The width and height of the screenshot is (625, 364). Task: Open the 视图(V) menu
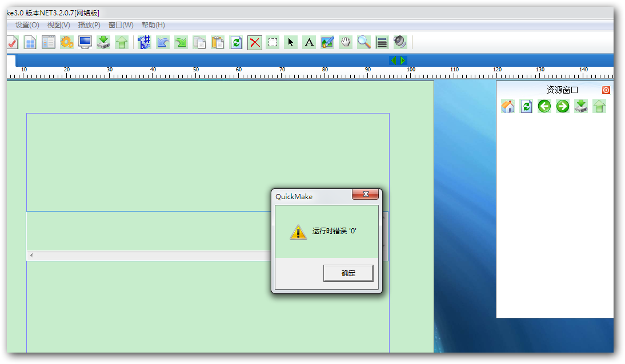coord(58,25)
